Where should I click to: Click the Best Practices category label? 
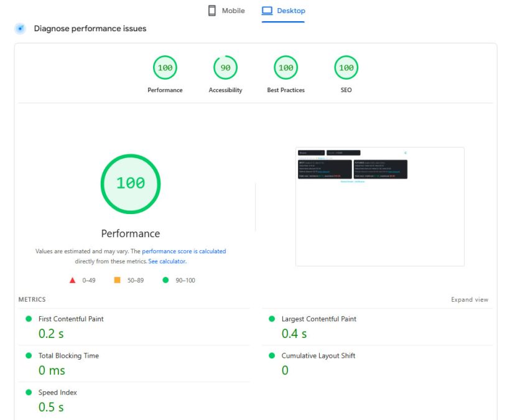tap(285, 90)
